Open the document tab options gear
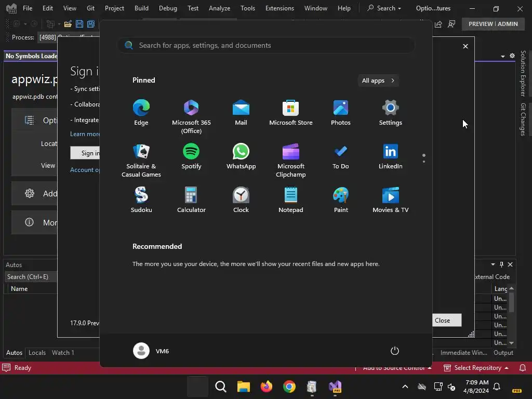The image size is (532, 399). [512, 56]
